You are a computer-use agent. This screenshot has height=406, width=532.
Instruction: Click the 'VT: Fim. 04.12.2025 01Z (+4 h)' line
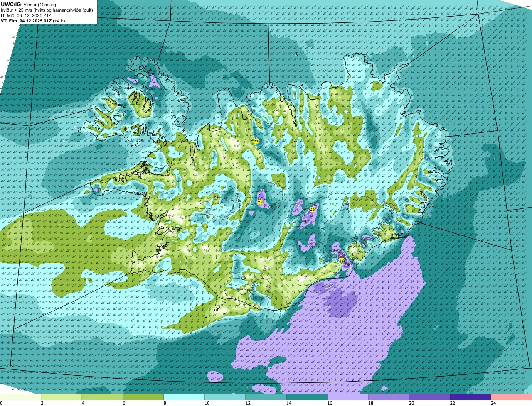pos(33,20)
